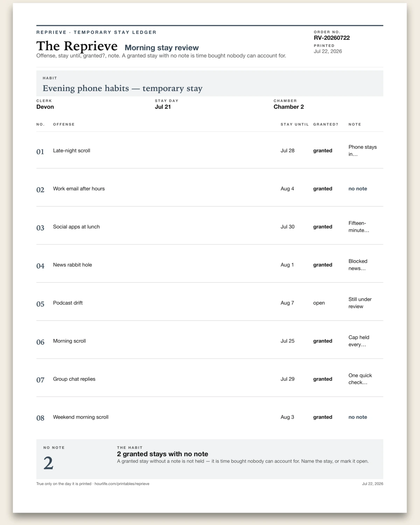Click the '2 granted stays with no note' summary

coord(162,454)
